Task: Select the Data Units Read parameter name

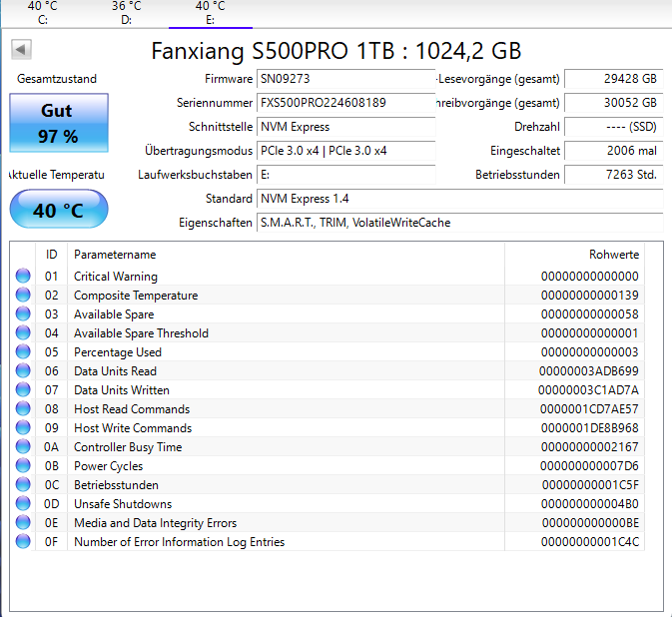Action: coord(115,371)
